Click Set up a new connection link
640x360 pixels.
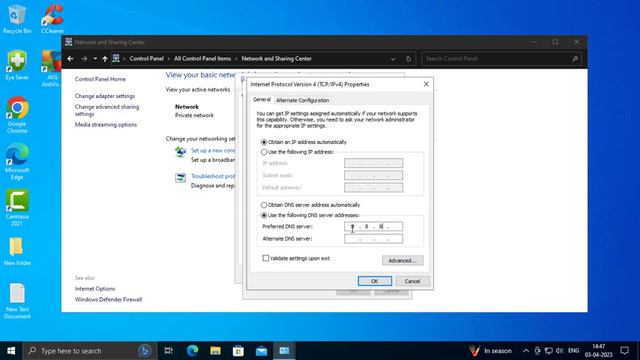(x=213, y=151)
